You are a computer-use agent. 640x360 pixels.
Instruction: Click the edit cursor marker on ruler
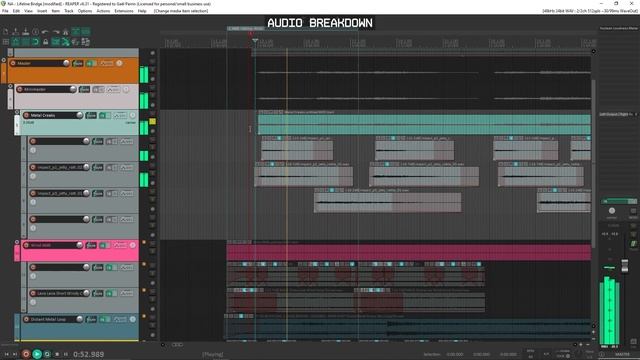tap(255, 41)
